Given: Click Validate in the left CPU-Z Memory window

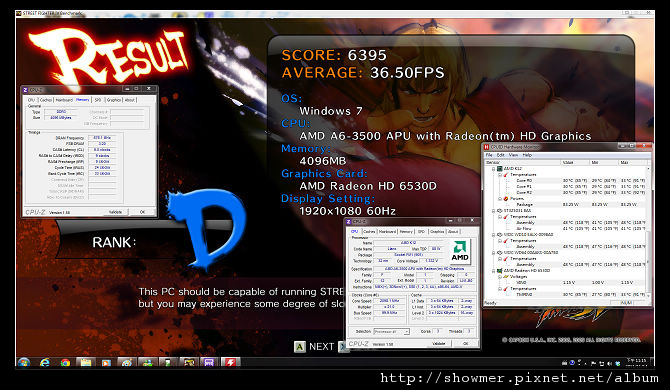Looking at the screenshot, I should tap(115, 212).
